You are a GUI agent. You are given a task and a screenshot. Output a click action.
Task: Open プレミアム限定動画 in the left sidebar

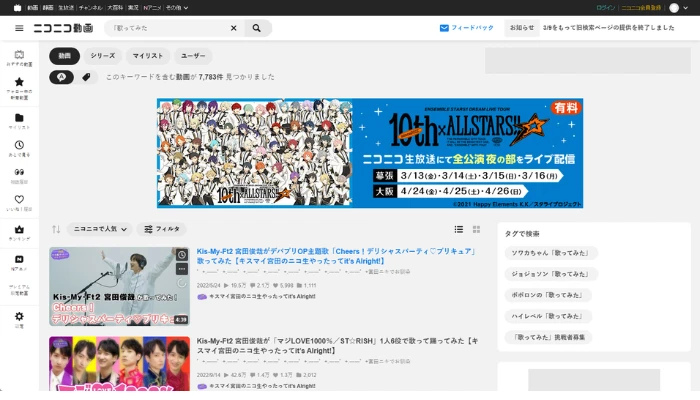click(19, 290)
